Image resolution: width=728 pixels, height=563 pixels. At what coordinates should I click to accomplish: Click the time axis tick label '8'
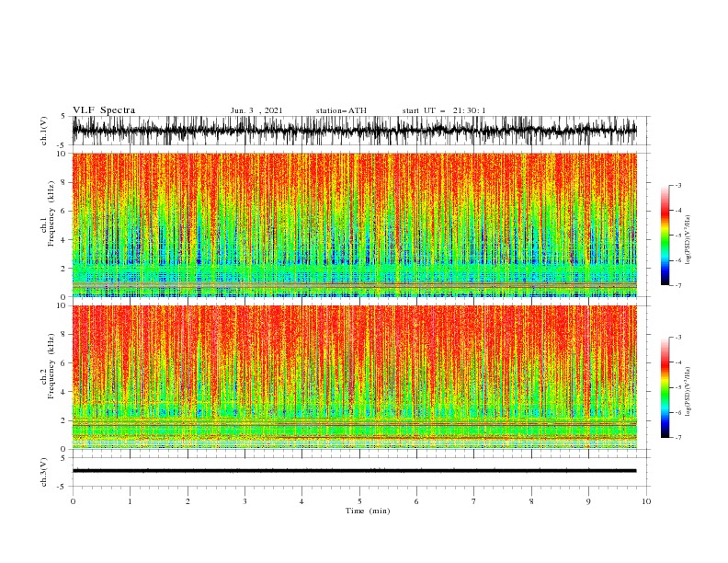click(x=531, y=501)
